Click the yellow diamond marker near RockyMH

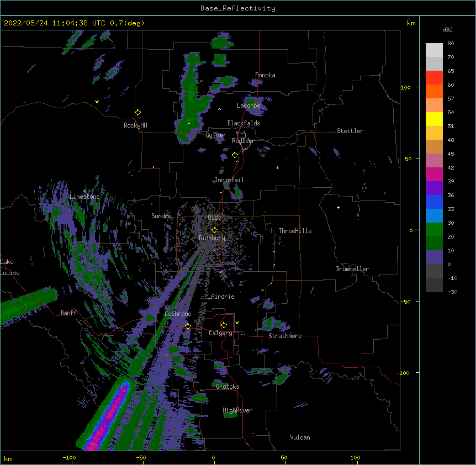coord(138,113)
